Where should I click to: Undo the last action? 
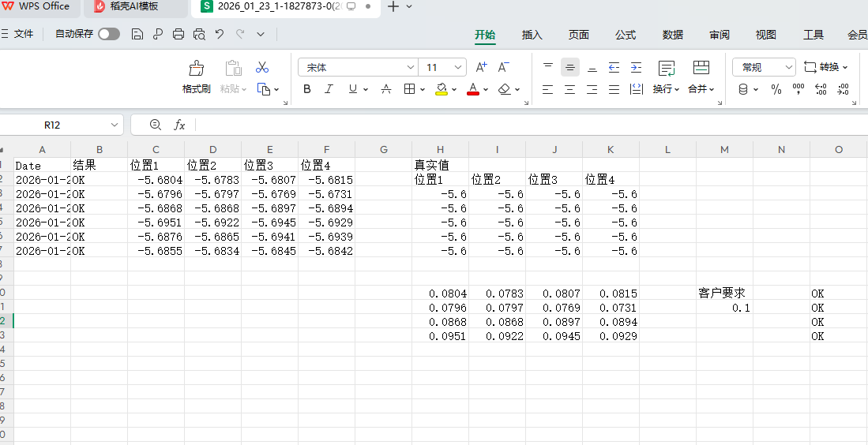pos(220,34)
